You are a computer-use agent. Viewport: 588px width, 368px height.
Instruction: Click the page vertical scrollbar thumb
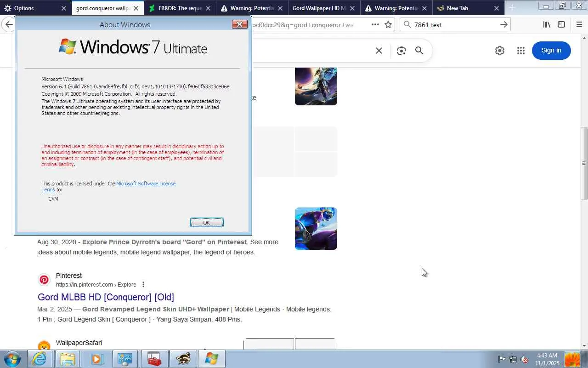pyautogui.click(x=584, y=163)
